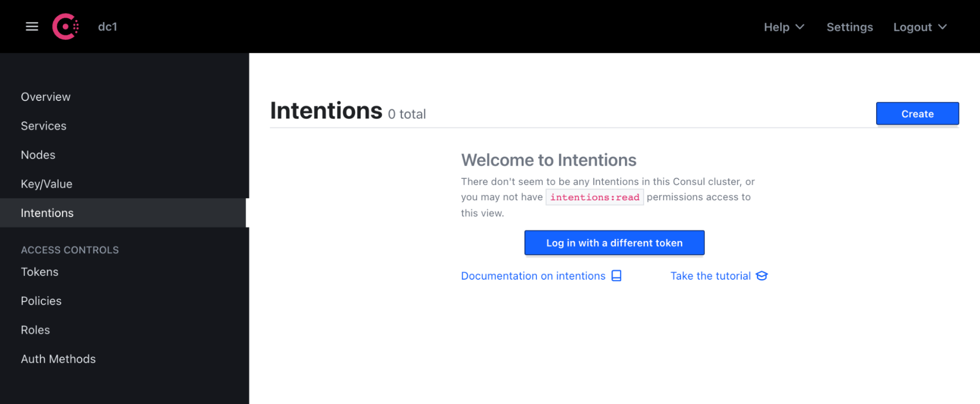Navigate to Roles

point(35,330)
